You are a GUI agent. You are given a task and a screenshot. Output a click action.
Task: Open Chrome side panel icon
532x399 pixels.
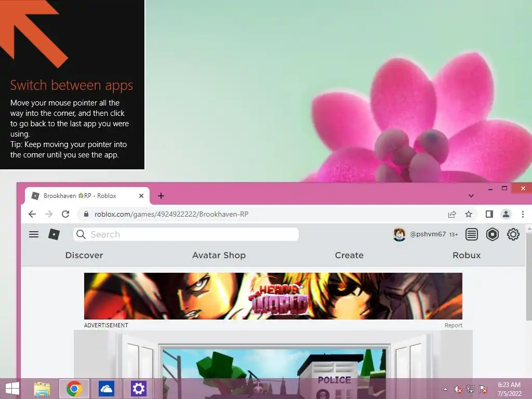click(489, 214)
